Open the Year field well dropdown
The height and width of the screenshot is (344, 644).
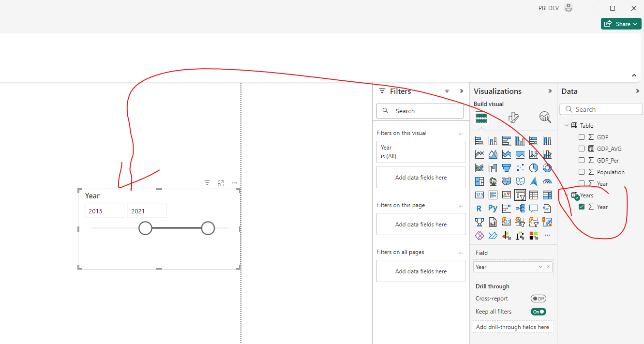tap(540, 267)
